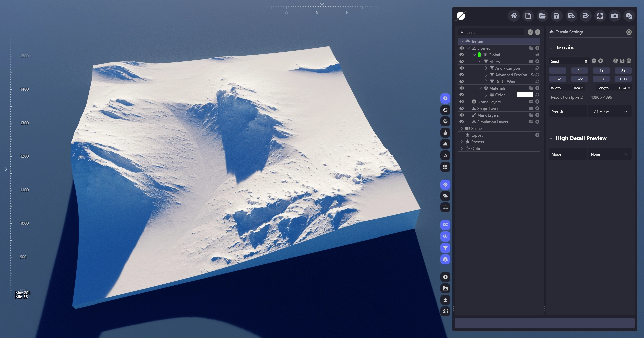Set resolution to 1k

558,71
